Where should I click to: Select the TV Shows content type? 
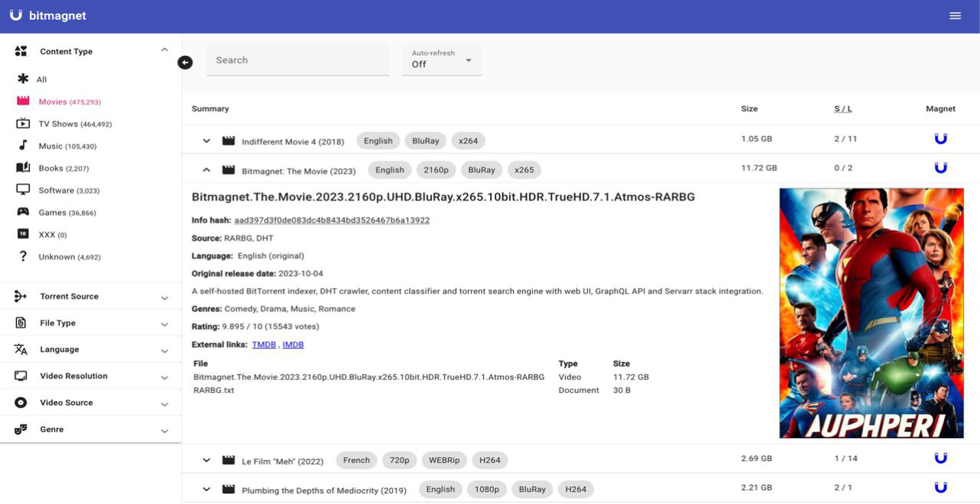[75, 124]
